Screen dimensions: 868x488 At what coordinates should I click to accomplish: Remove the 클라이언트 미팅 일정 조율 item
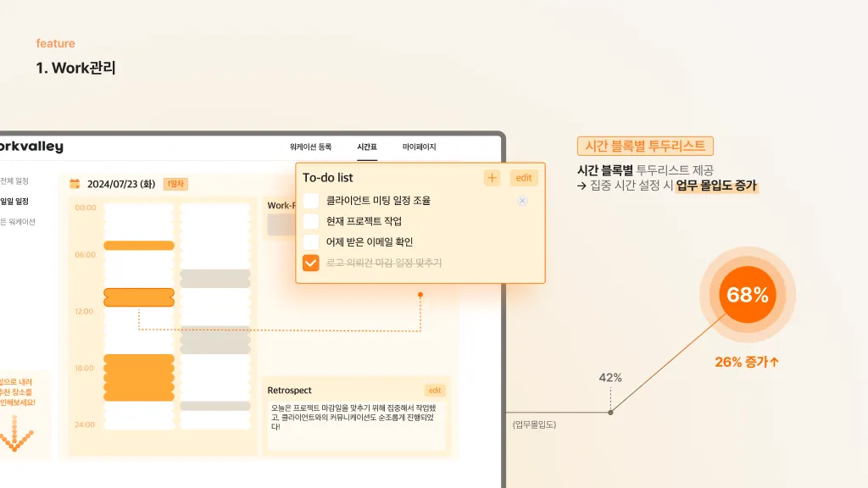tap(522, 201)
